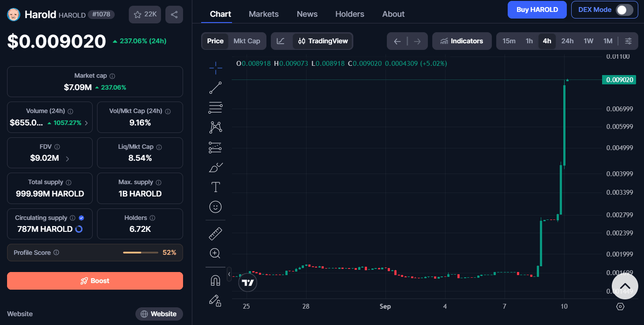The height and width of the screenshot is (325, 644).
Task: Click the 6.72K holders value
Action: click(x=140, y=229)
